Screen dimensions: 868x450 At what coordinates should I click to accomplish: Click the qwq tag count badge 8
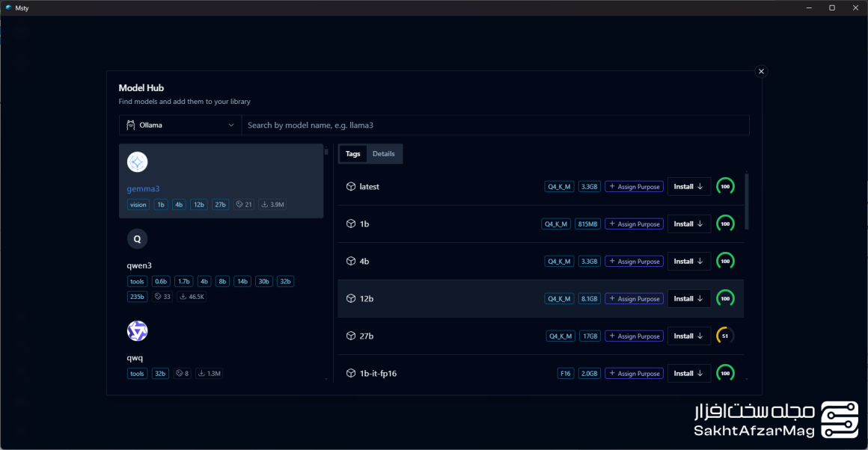pos(182,374)
